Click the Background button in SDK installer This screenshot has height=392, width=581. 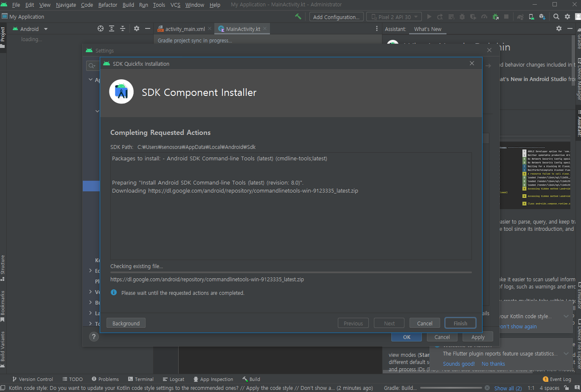pos(126,323)
